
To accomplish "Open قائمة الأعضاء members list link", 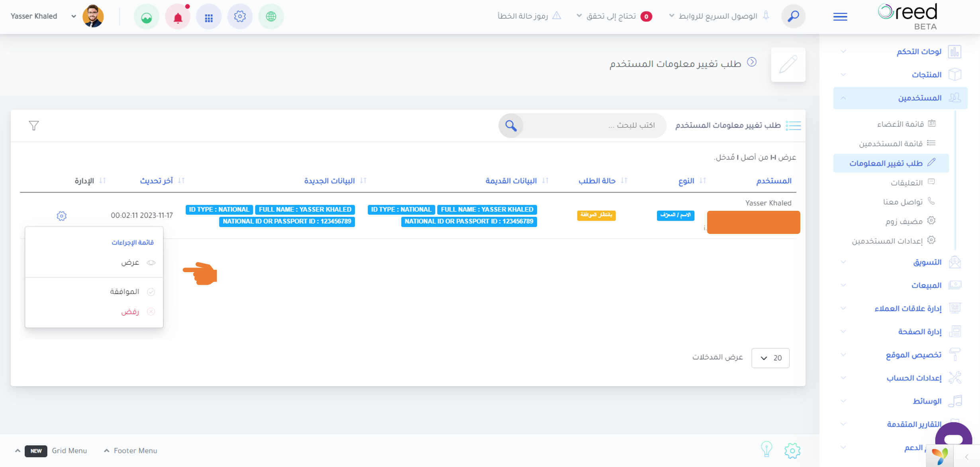I will [x=900, y=124].
